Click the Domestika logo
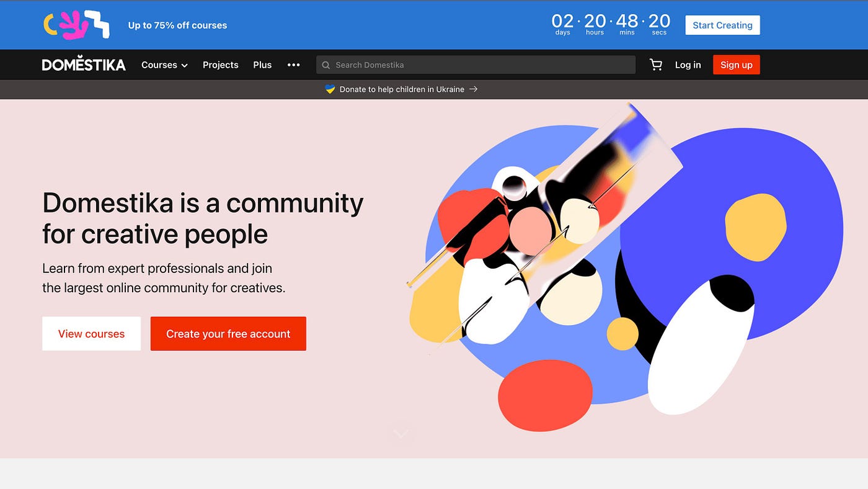Image resolution: width=868 pixels, height=489 pixels. pos(84,65)
